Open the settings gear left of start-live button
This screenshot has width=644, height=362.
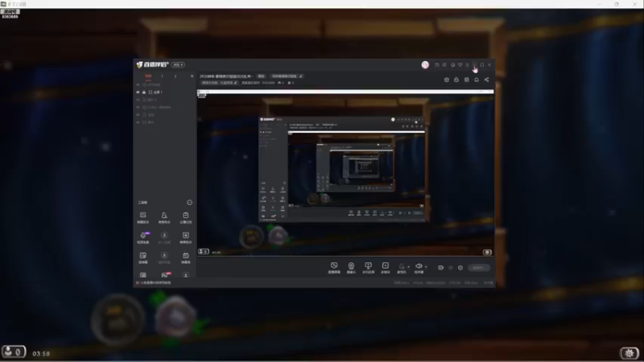pyautogui.click(x=460, y=268)
